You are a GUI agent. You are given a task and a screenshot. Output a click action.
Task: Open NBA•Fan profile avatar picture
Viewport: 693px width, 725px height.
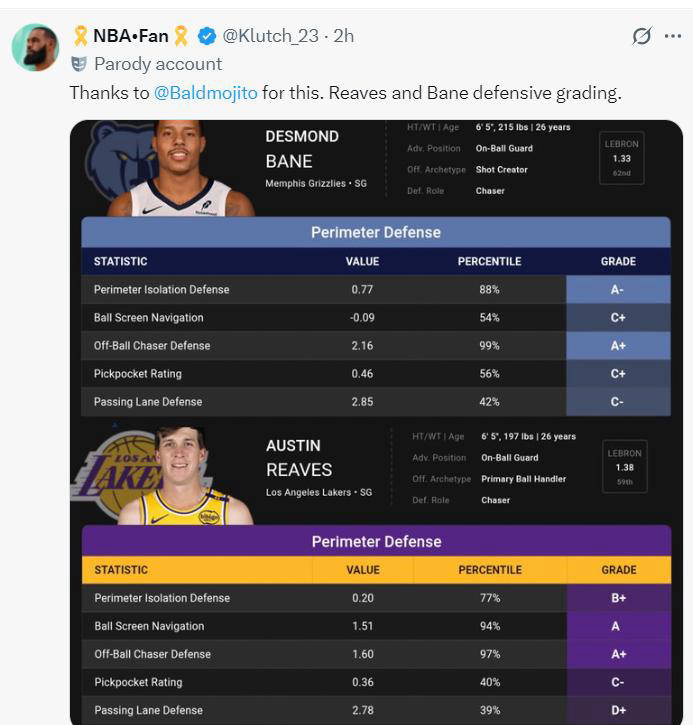click(35, 47)
